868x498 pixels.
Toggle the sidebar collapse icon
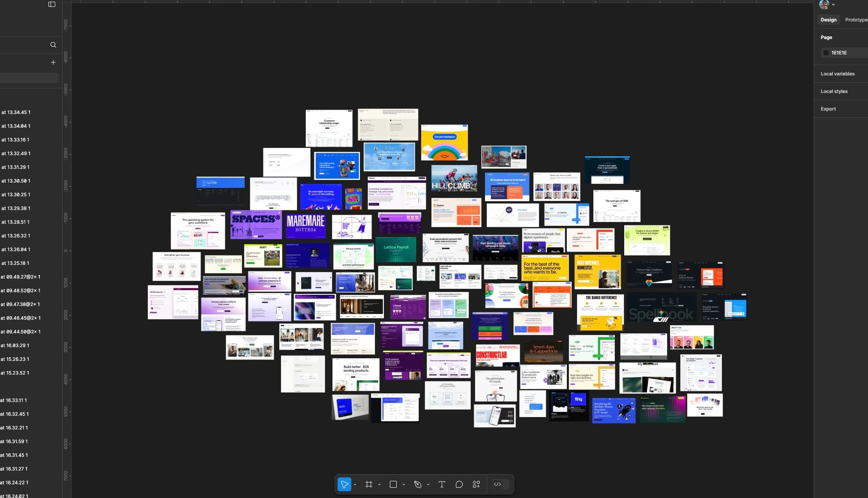click(x=52, y=4)
